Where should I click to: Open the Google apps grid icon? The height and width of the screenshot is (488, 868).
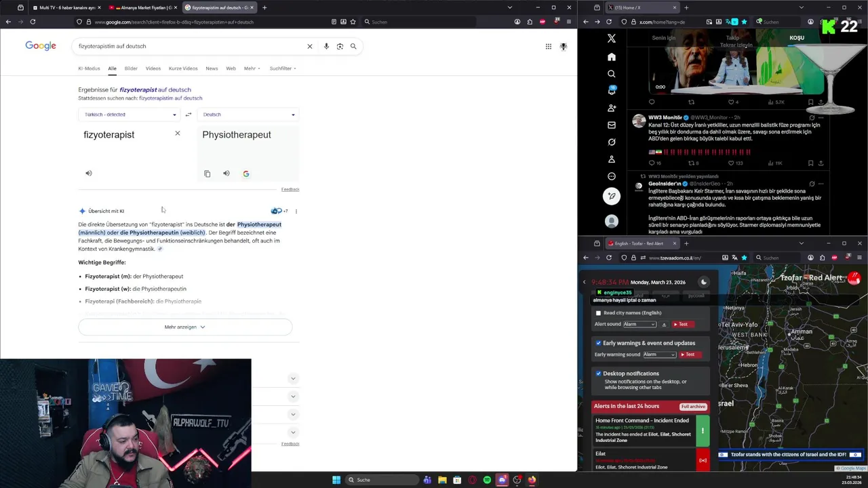[548, 46]
